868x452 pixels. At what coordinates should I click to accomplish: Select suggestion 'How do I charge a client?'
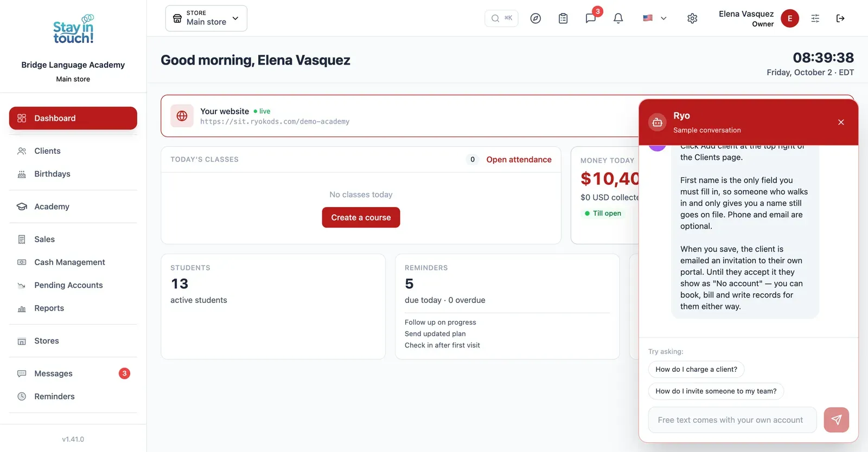pos(696,369)
